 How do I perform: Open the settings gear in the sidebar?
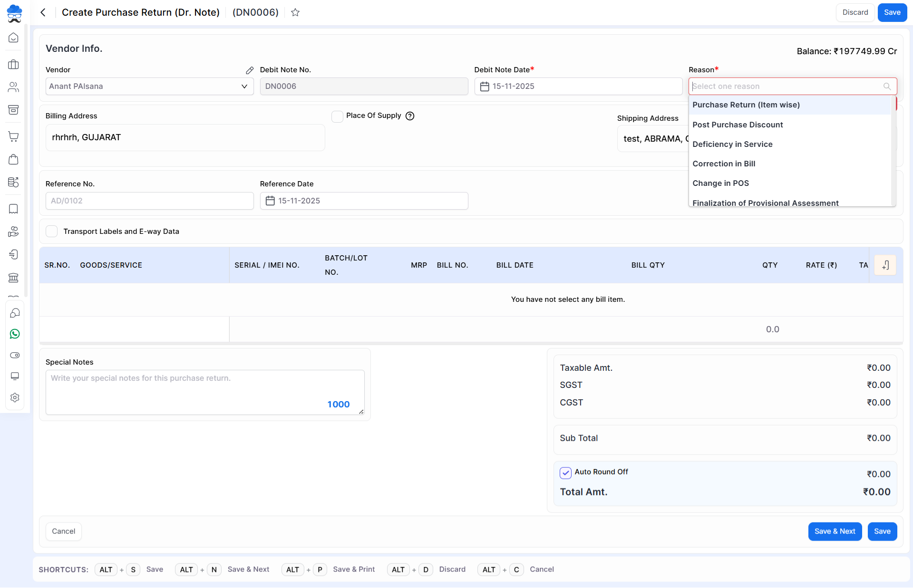14,397
